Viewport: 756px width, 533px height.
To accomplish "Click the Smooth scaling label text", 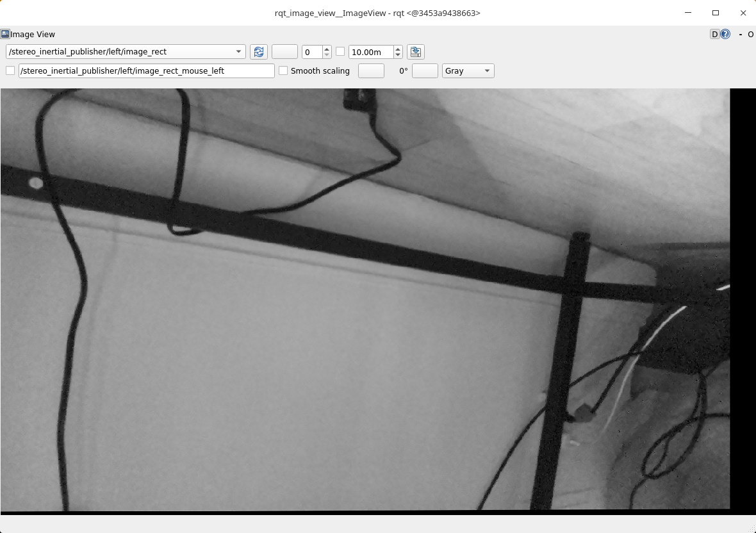I will (320, 71).
